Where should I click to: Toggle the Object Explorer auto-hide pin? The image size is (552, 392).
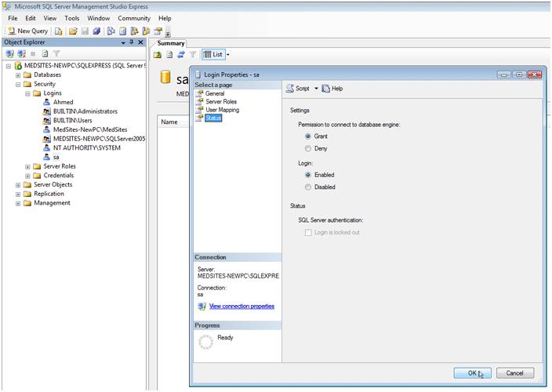(131, 42)
